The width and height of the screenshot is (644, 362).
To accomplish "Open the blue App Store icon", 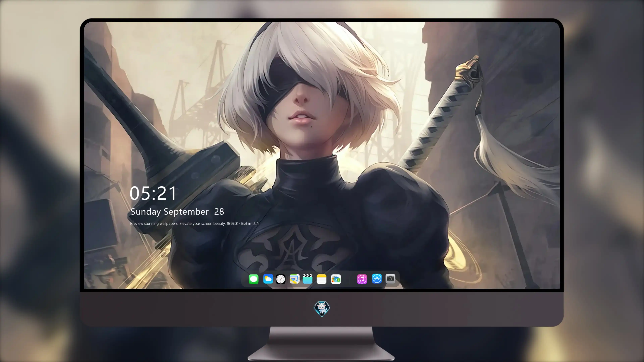I will click(377, 279).
